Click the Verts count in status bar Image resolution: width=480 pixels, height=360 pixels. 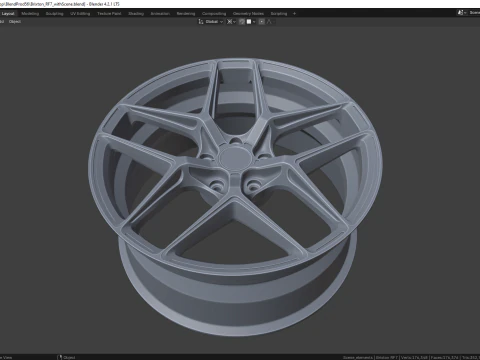[x=414, y=357]
